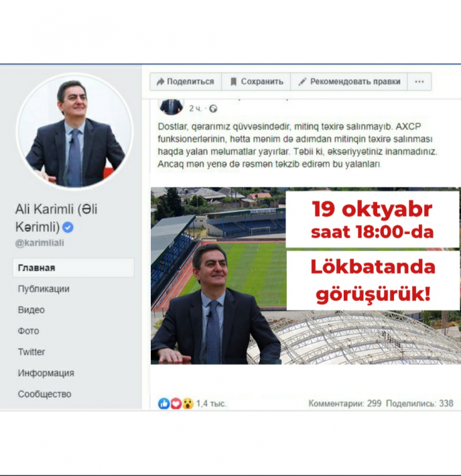Viewport: 461px width, 476px height.
Task: Open Информация in the left menu
Action: [x=46, y=373]
